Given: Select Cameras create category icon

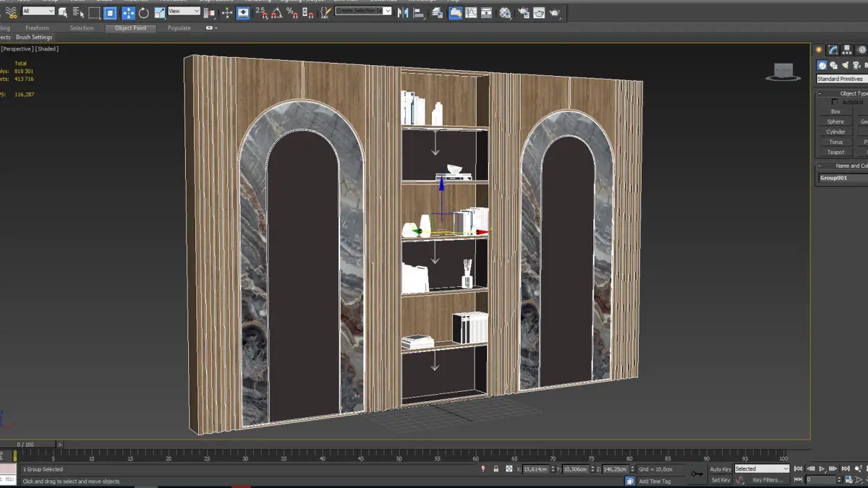Looking at the screenshot, I should (x=856, y=65).
